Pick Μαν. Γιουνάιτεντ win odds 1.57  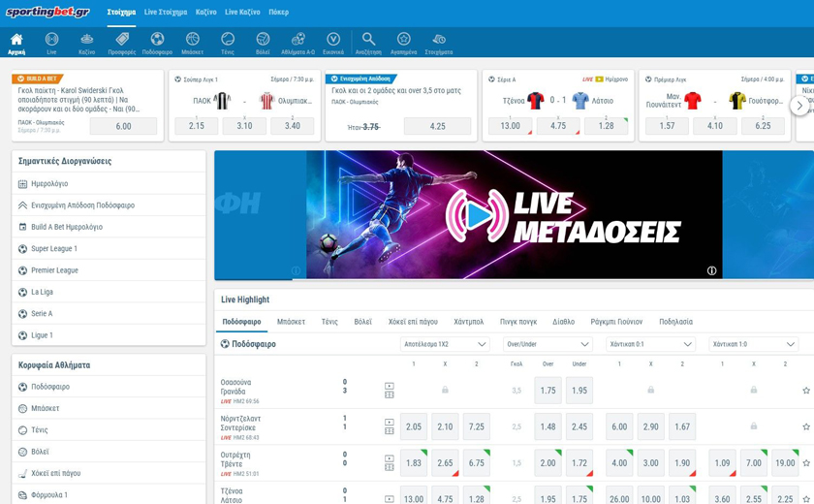tap(667, 126)
